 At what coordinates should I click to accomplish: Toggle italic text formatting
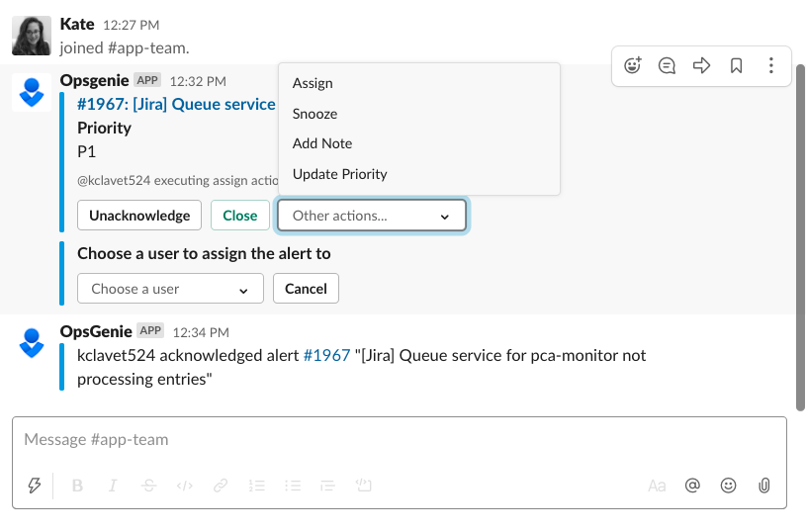click(113, 486)
